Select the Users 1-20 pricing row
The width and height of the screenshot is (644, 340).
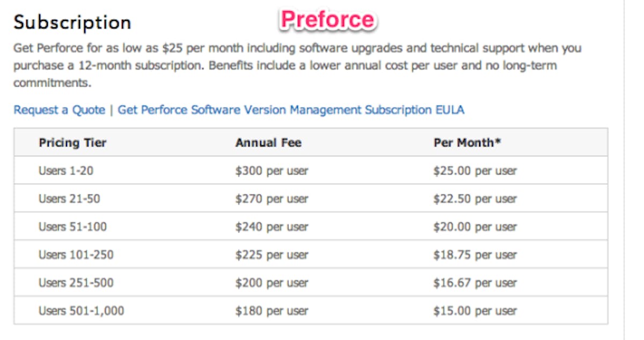click(66, 171)
